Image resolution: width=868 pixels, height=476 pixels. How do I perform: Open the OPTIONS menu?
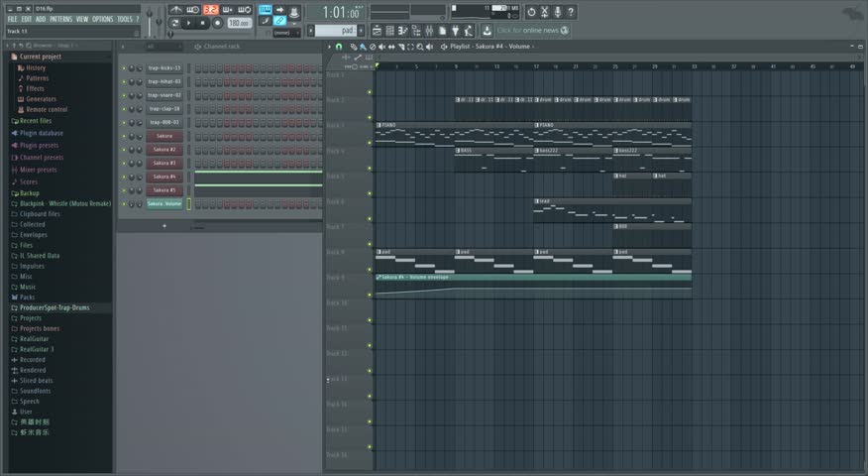(x=102, y=19)
